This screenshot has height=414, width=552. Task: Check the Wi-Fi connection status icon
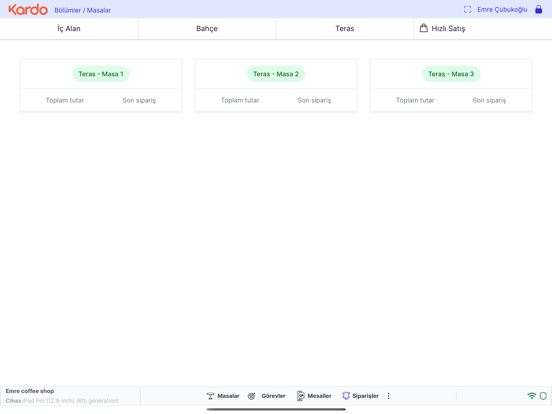(532, 396)
